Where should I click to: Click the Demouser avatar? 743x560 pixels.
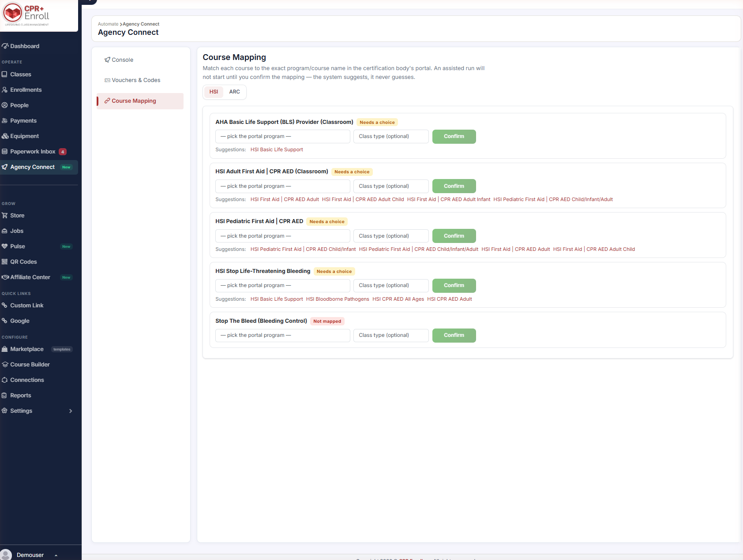pyautogui.click(x=6, y=555)
